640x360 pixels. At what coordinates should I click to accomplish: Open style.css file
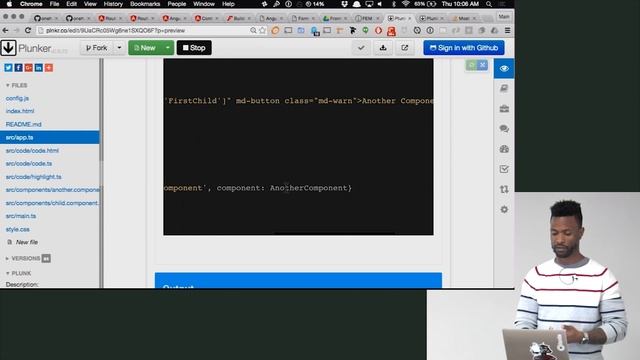(18, 229)
